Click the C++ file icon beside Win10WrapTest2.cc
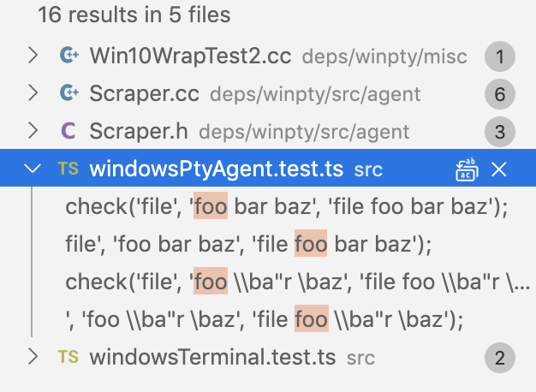The image size is (536, 392). coord(69,55)
